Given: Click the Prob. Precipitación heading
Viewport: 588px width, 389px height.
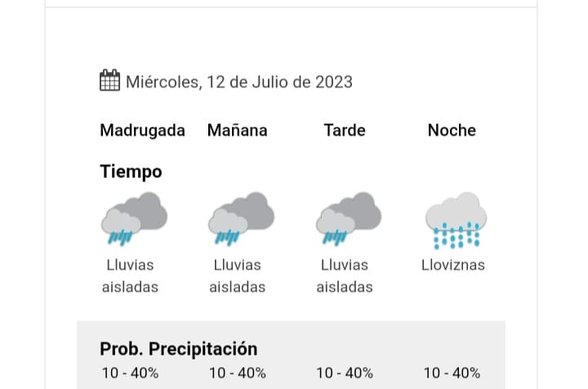Looking at the screenshot, I should [x=178, y=348].
